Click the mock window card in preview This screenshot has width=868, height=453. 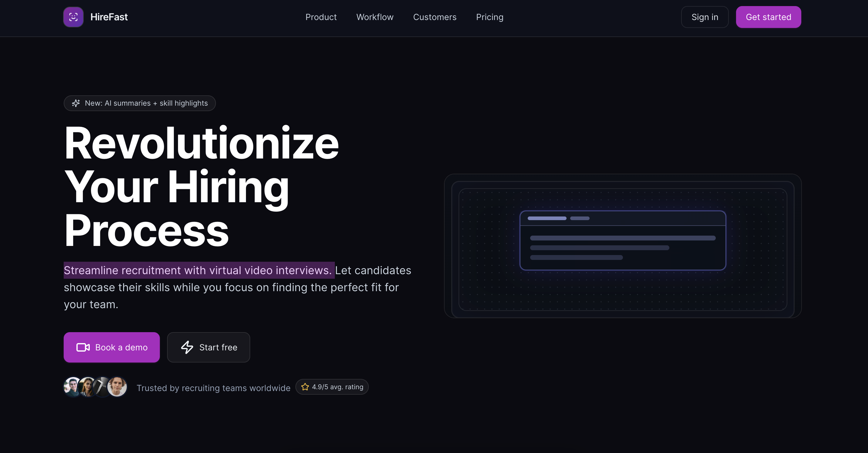(622, 240)
